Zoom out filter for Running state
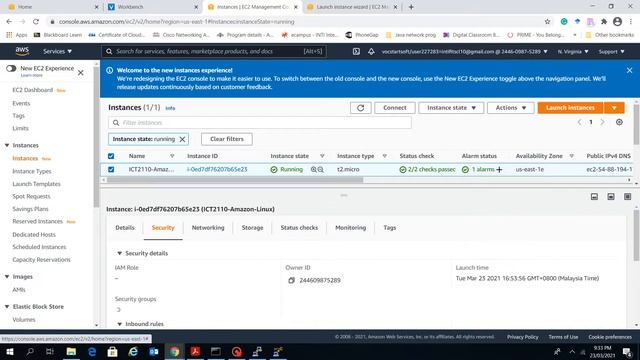Screen dimensions: 640x360 pyautogui.click(x=320, y=169)
